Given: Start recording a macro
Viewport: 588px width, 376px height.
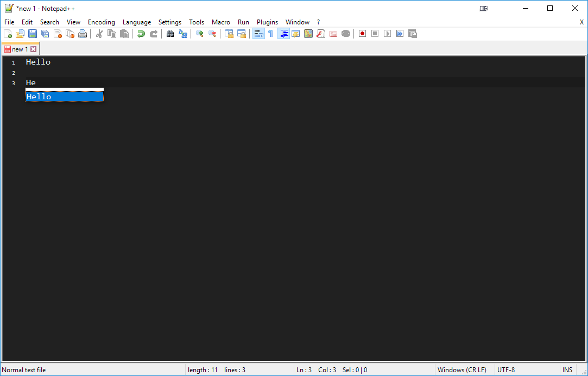Looking at the screenshot, I should pos(362,33).
